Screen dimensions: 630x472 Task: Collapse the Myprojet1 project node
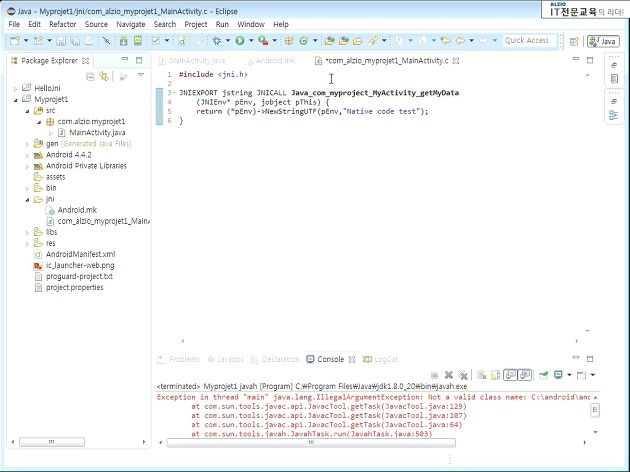[16, 100]
